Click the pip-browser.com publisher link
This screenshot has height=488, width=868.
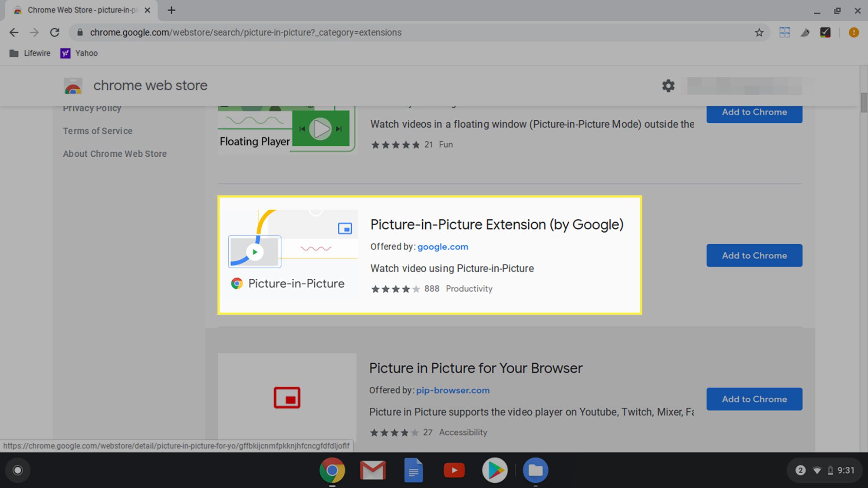(x=453, y=390)
